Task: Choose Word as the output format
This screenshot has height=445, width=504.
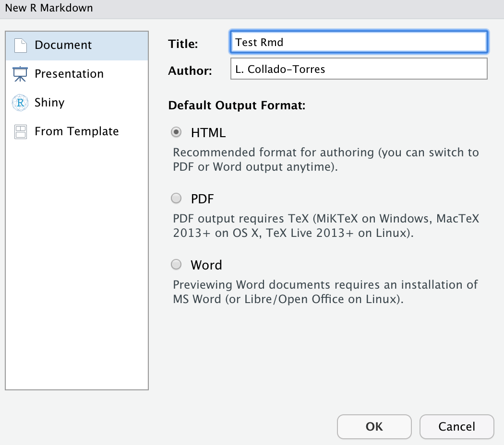Action: (176, 264)
